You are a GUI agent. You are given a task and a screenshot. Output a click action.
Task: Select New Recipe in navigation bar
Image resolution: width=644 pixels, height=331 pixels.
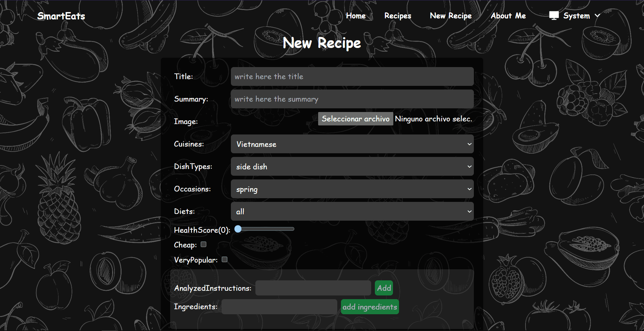coord(451,16)
